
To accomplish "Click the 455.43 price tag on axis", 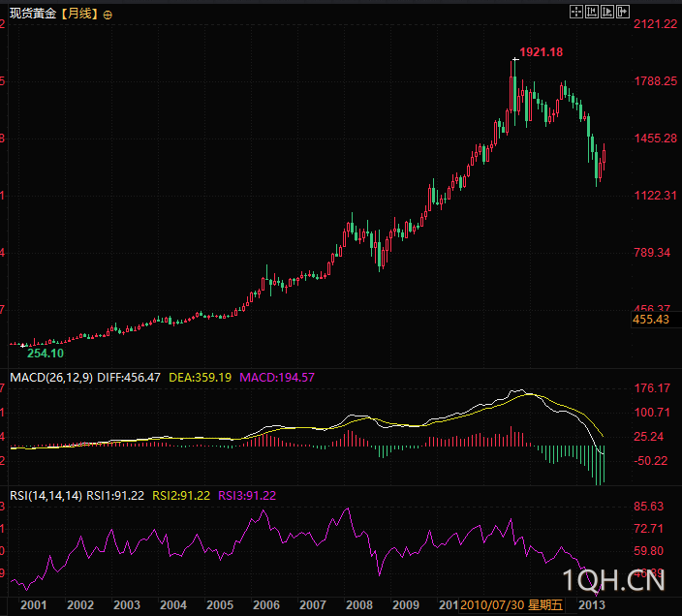I will pyautogui.click(x=651, y=320).
